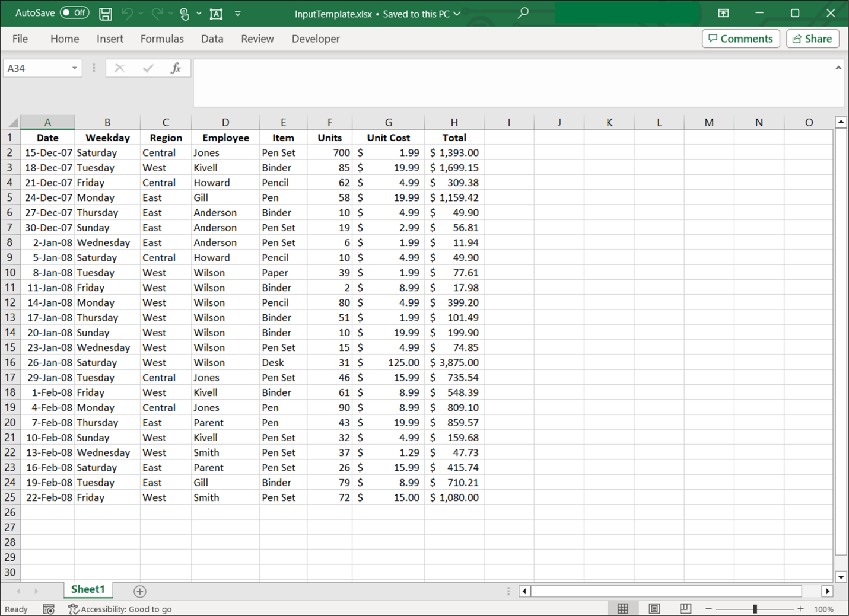Switch to Page Layout view
The width and height of the screenshot is (849, 616).
(654, 609)
